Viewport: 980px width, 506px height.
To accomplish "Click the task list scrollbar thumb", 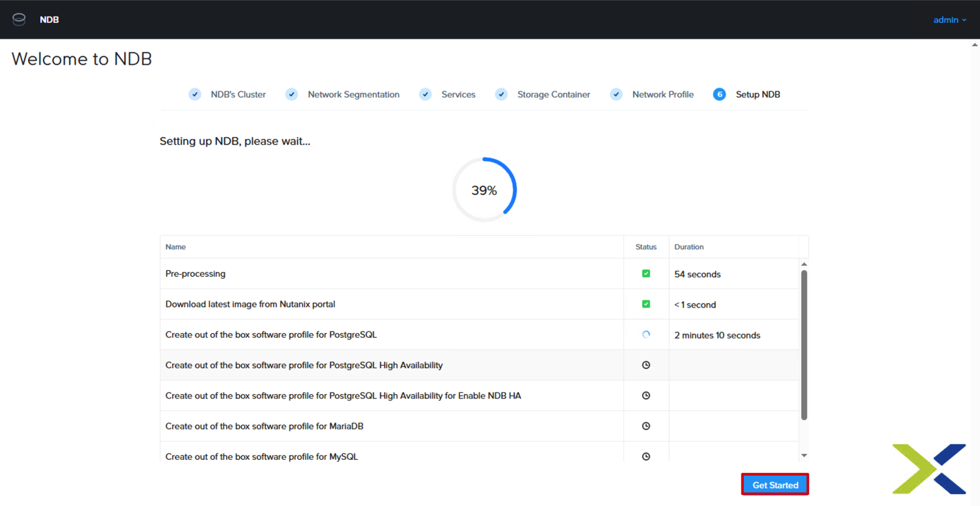I will click(804, 345).
